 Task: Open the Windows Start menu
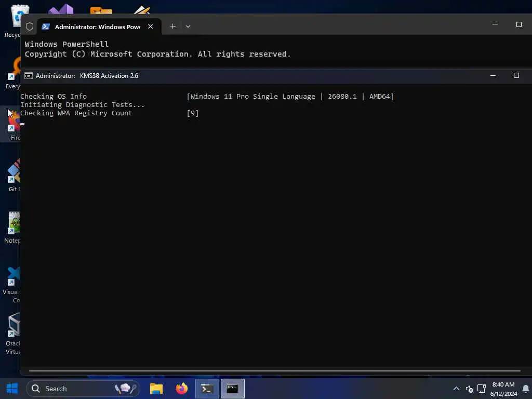point(12,389)
